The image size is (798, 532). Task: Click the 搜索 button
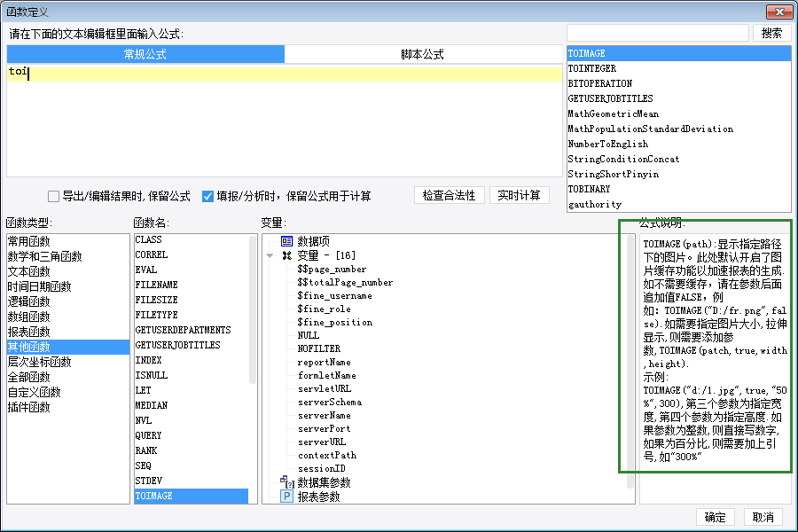coord(771,33)
